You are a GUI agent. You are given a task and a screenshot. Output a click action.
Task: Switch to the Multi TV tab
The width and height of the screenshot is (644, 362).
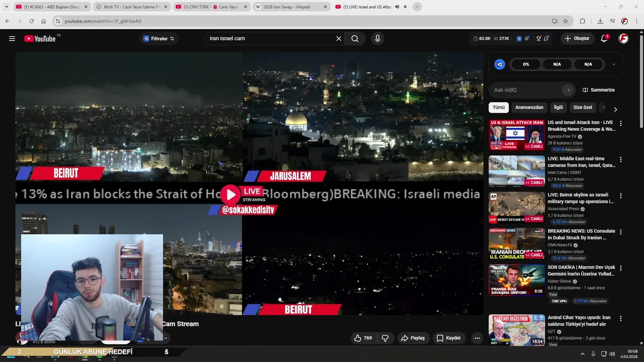pyautogui.click(x=132, y=7)
